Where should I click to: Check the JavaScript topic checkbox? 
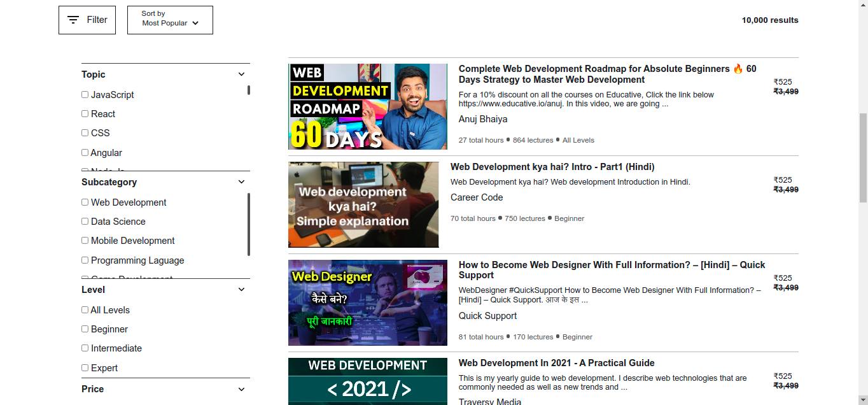click(85, 94)
